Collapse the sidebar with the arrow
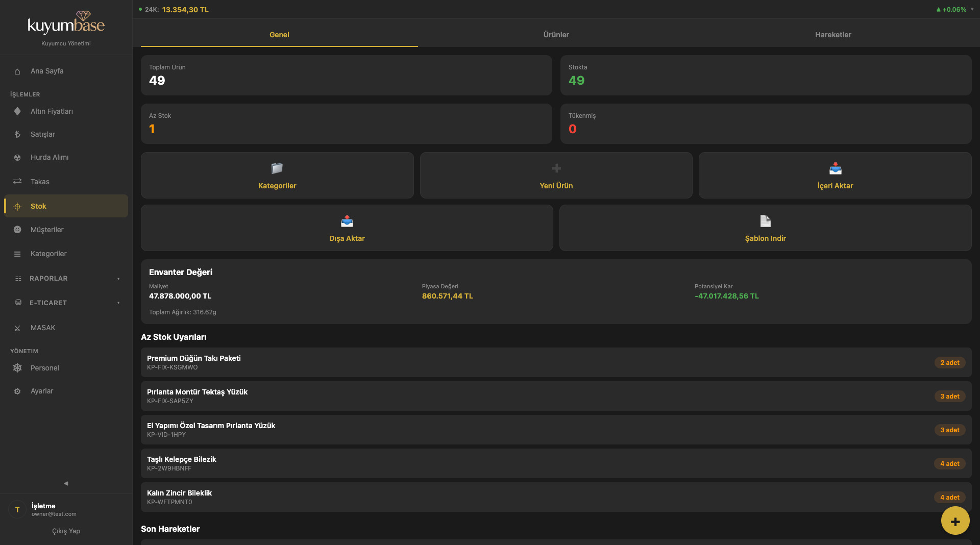Image resolution: width=980 pixels, height=545 pixels. (x=66, y=483)
